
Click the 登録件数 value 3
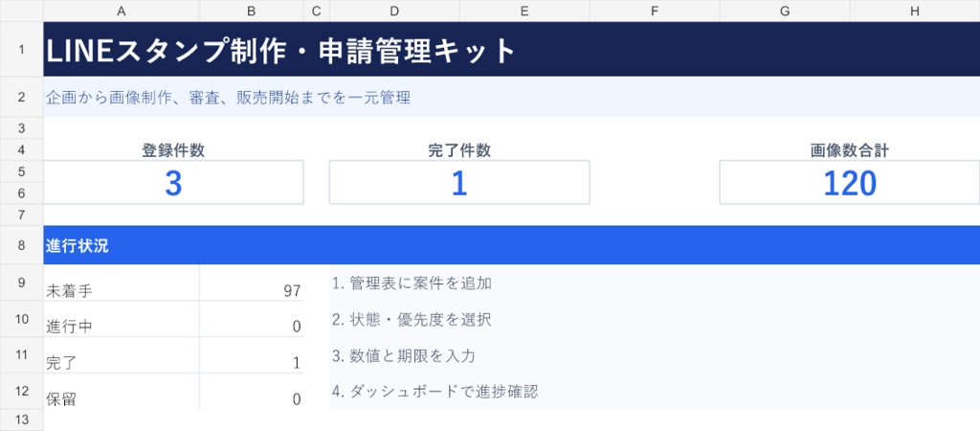click(173, 183)
